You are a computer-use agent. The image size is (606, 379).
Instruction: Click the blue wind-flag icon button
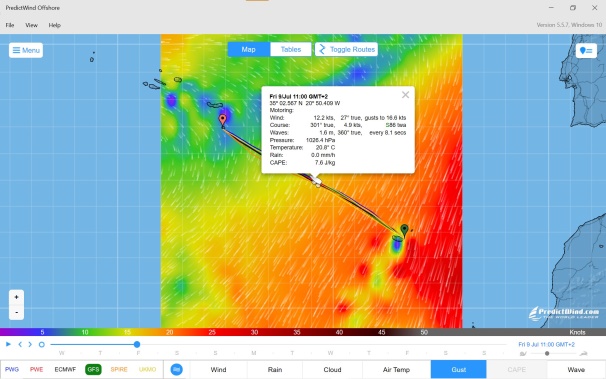coord(177,369)
